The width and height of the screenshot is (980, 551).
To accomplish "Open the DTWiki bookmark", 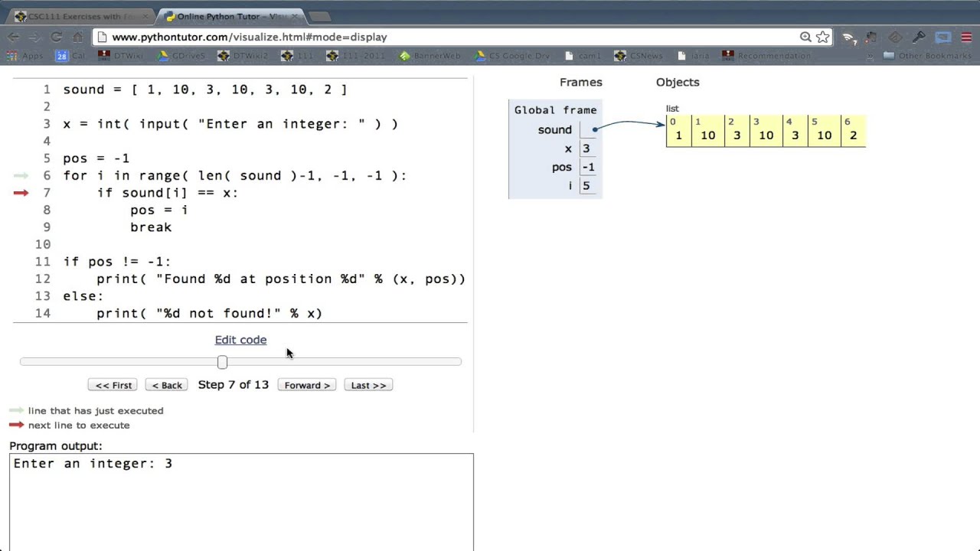I will pyautogui.click(x=121, y=56).
